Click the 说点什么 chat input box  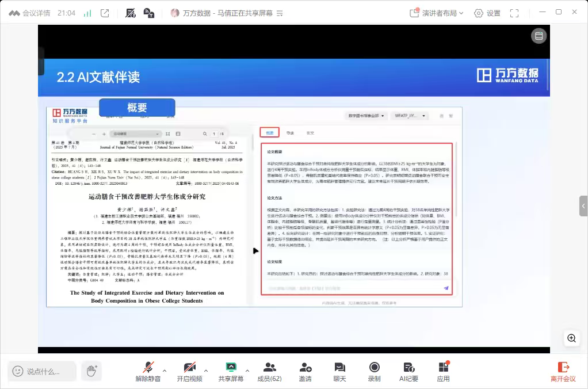[x=43, y=371]
